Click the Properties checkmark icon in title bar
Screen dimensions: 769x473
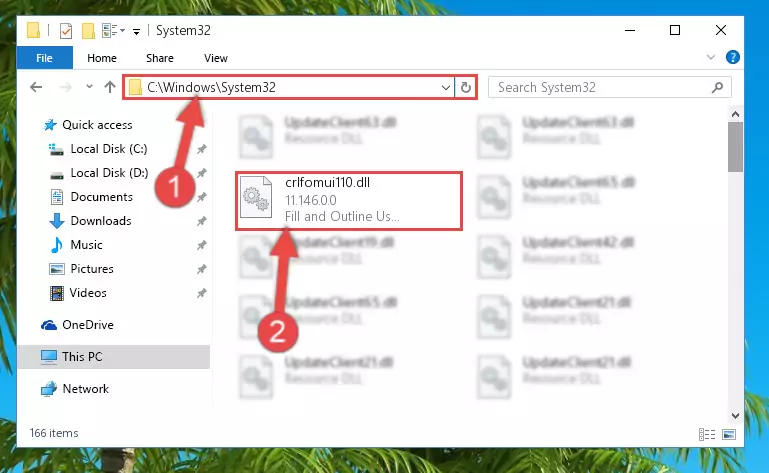click(x=66, y=31)
